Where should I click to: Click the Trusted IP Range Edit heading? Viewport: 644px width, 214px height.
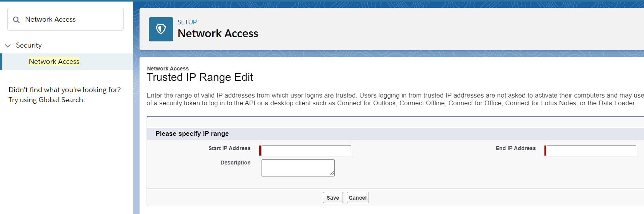200,77
